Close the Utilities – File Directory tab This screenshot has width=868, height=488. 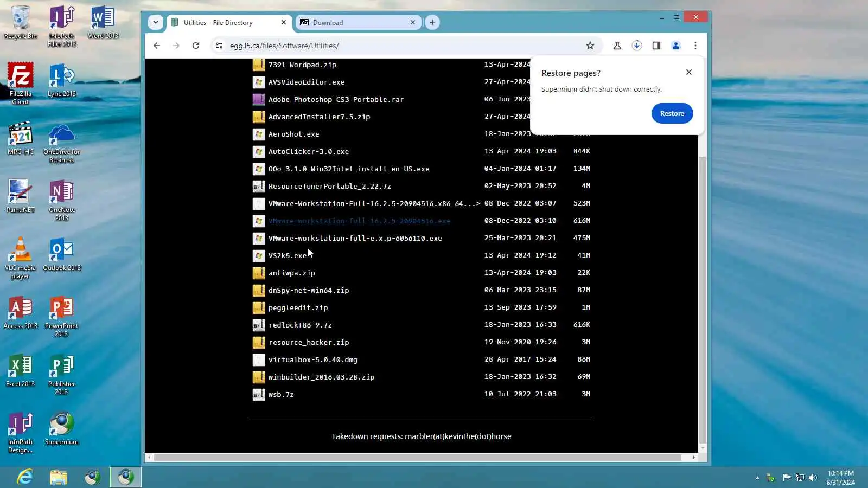pyautogui.click(x=284, y=22)
